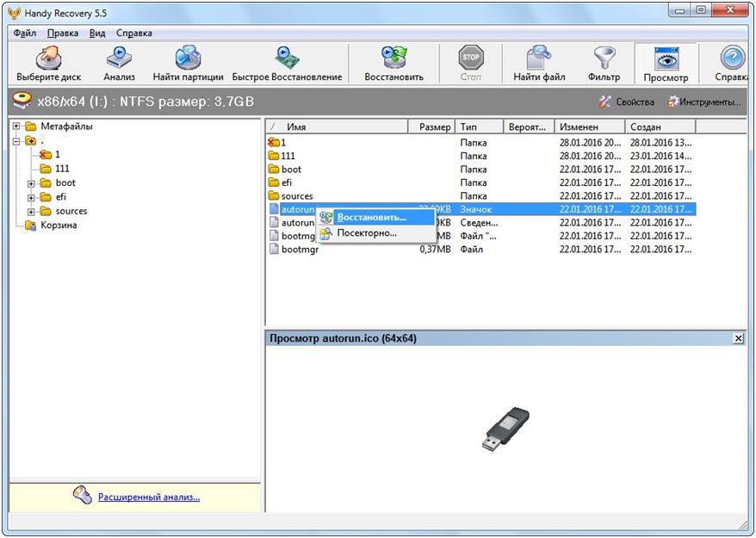Expand the Метафайлы tree node
Screen dimensions: 756x538
coord(16,127)
